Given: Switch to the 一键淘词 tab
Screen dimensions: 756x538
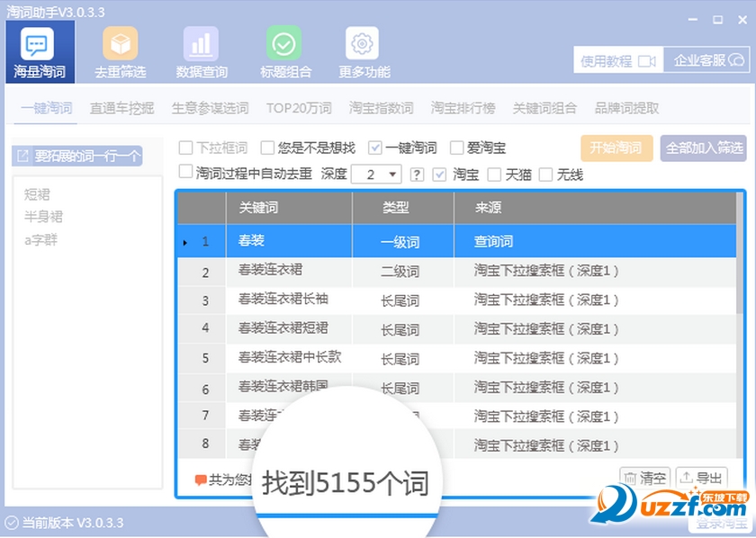Looking at the screenshot, I should coord(47,107).
